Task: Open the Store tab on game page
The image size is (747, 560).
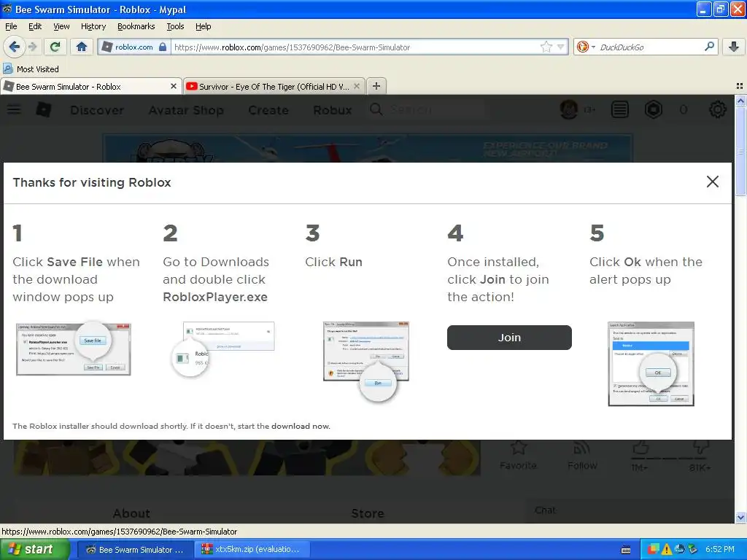Action: coord(368,513)
